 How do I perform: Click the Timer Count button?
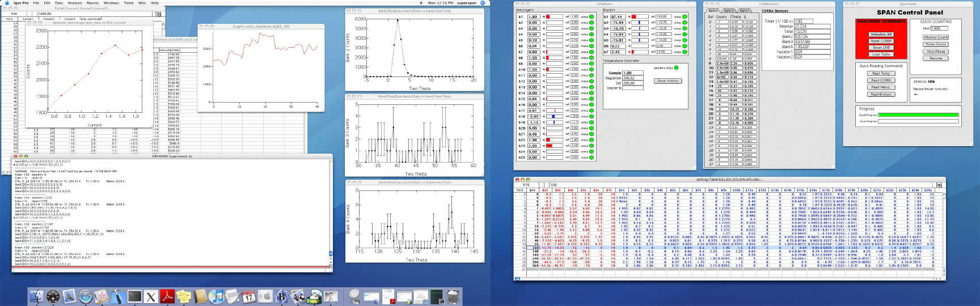click(x=936, y=44)
